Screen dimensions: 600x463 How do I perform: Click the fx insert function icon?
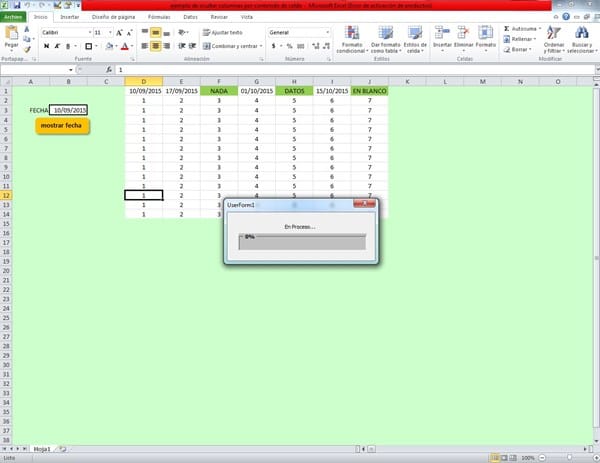point(109,70)
